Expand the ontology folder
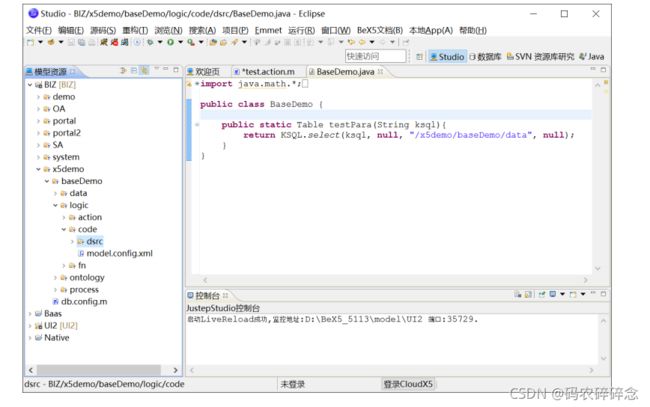Viewport: 650px width, 407px height. (x=55, y=278)
